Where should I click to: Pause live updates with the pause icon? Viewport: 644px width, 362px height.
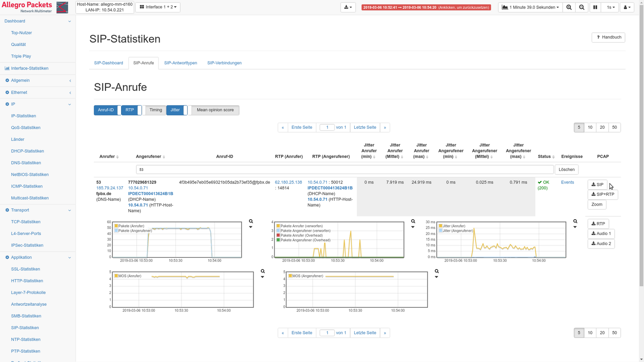point(595,7)
